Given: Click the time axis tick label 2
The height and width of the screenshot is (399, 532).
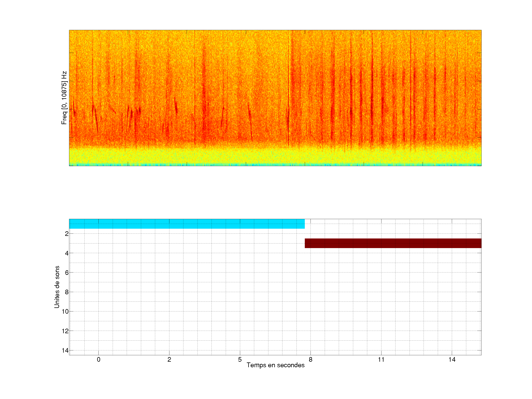Looking at the screenshot, I should [x=169, y=359].
